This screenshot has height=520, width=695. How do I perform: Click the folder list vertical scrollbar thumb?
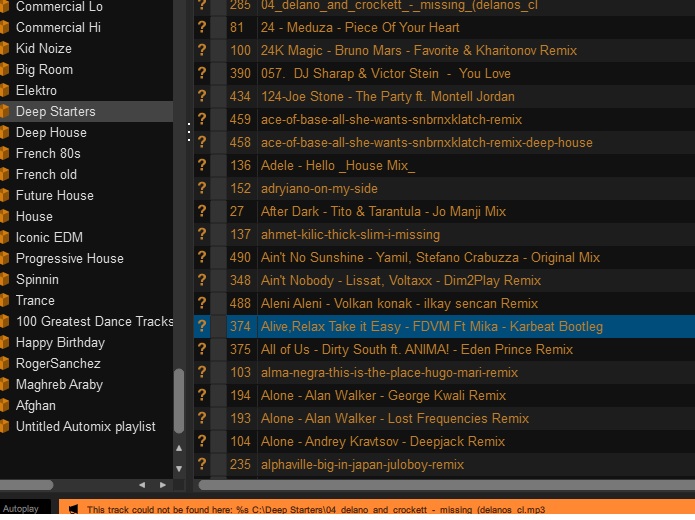pyautogui.click(x=179, y=400)
